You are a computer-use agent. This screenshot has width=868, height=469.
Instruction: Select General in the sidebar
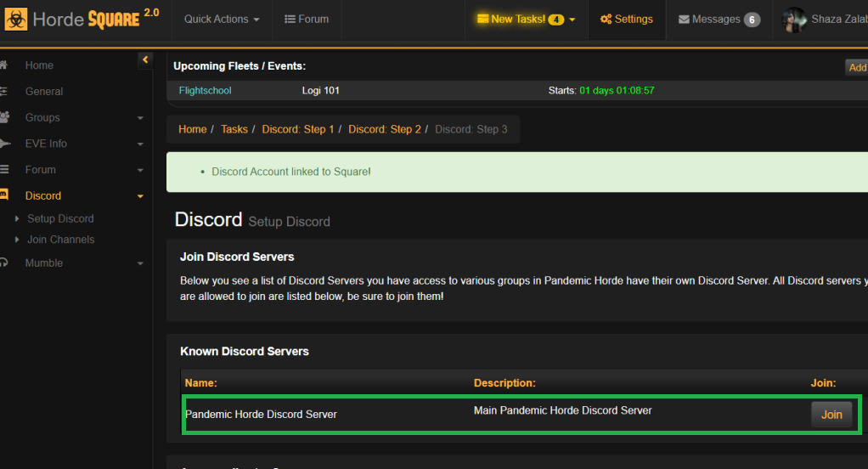[43, 92]
